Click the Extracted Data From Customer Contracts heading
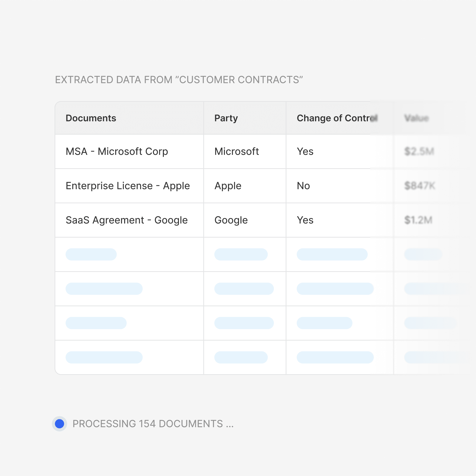This screenshot has height=476, width=476. click(x=179, y=80)
